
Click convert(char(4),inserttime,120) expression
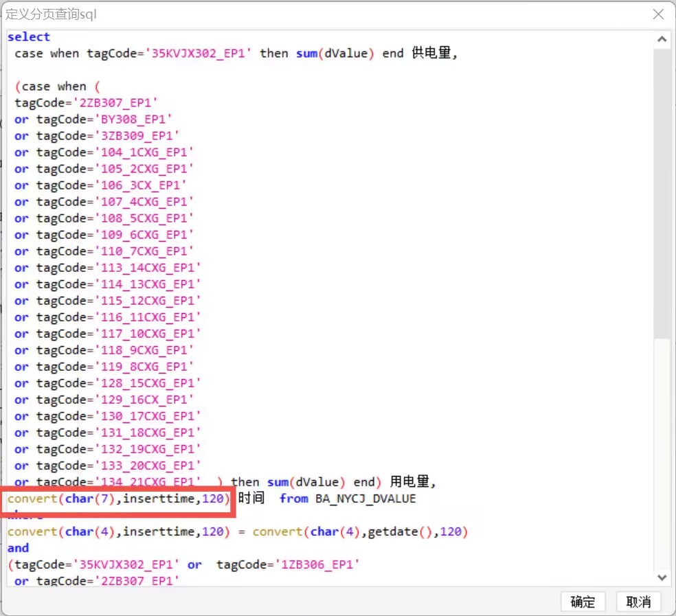coord(119,532)
